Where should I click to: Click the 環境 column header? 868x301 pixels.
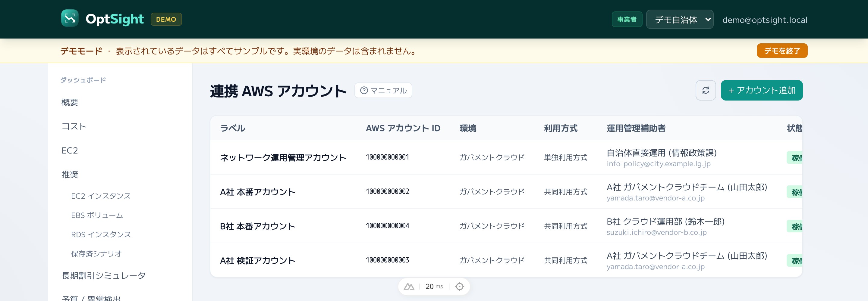pos(468,128)
